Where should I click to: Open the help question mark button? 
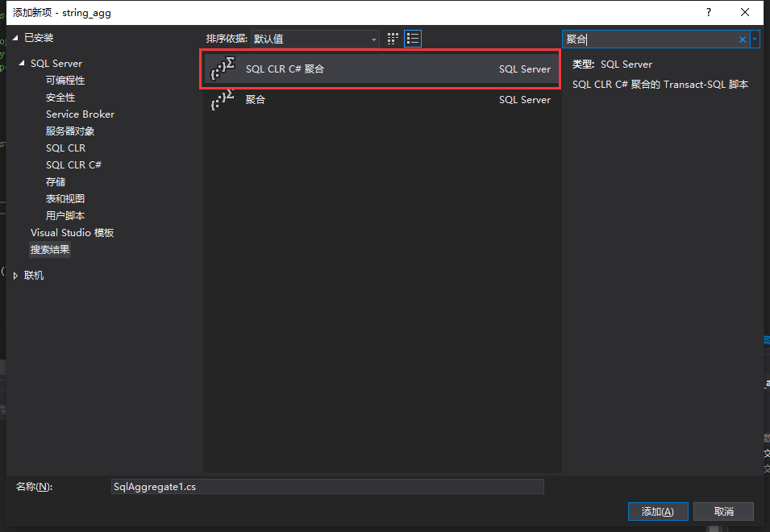tap(708, 12)
